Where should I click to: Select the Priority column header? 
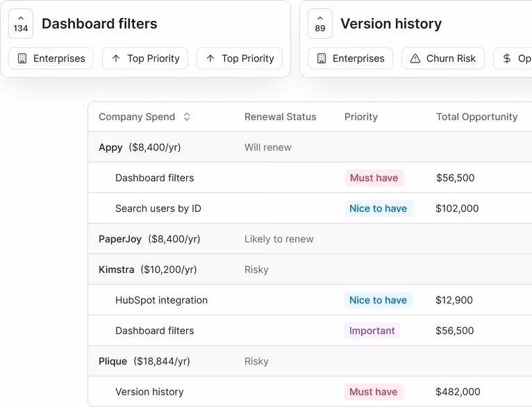point(361,117)
